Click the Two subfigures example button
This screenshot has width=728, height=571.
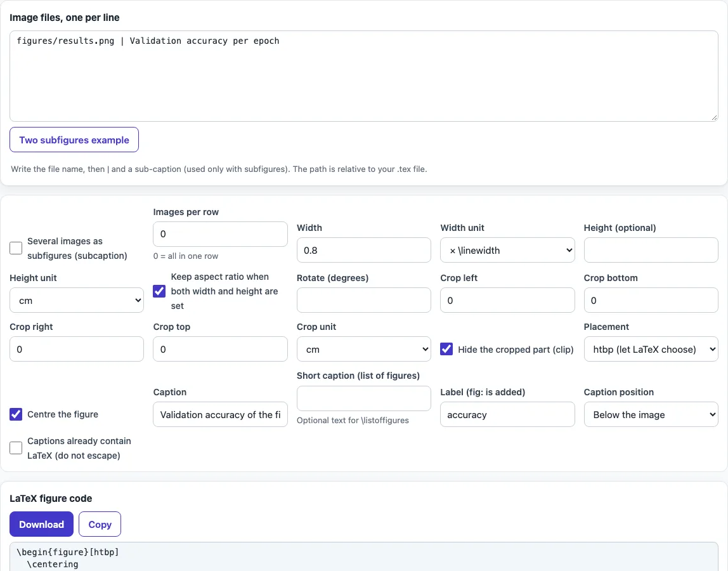click(74, 140)
